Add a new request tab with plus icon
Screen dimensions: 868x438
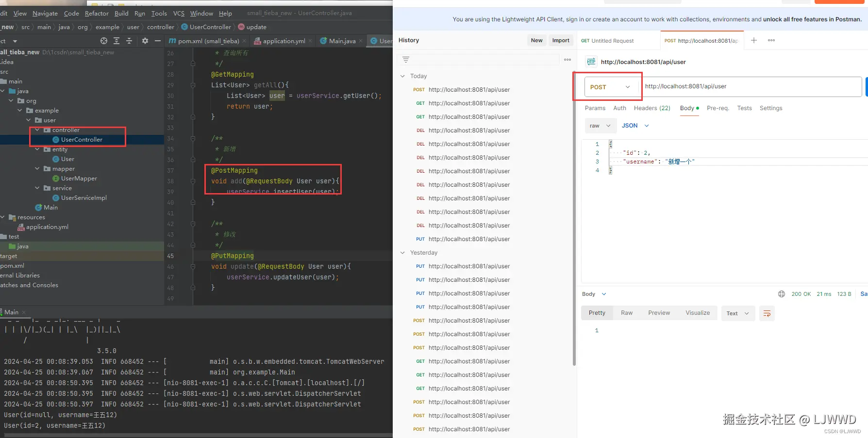(754, 40)
